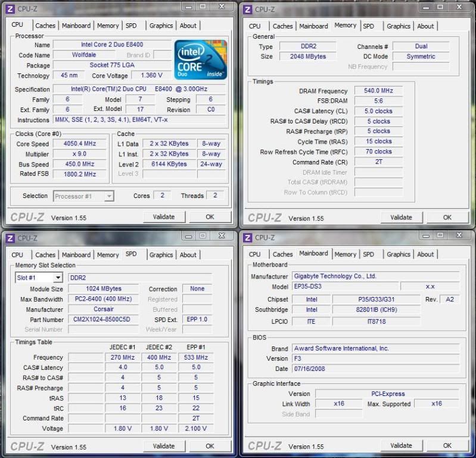
Task: Click the Level 2 cache value 6144 KBytes
Action: click(169, 164)
